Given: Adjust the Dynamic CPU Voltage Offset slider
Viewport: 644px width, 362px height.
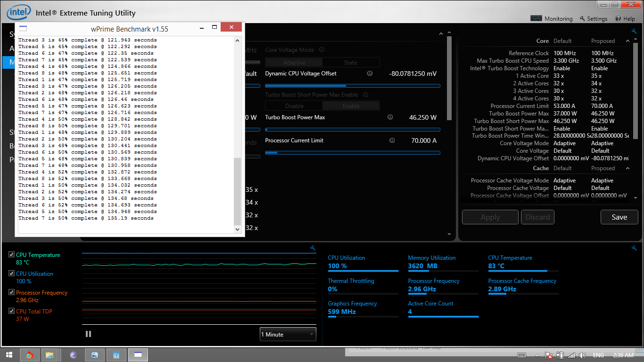Looking at the screenshot, I should (352, 86).
